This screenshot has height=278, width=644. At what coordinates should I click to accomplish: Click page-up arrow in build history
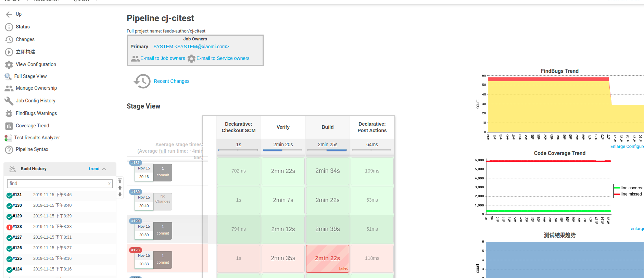point(120,188)
